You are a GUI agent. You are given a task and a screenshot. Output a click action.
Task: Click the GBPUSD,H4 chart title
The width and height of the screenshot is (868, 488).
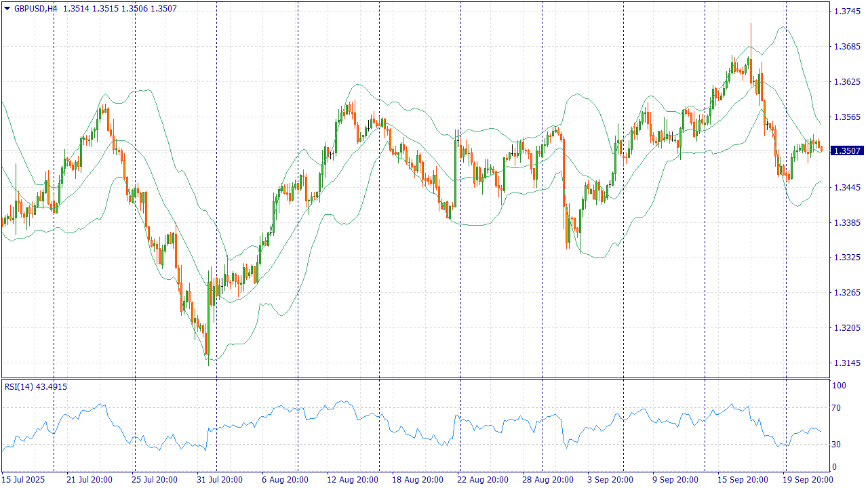click(35, 9)
